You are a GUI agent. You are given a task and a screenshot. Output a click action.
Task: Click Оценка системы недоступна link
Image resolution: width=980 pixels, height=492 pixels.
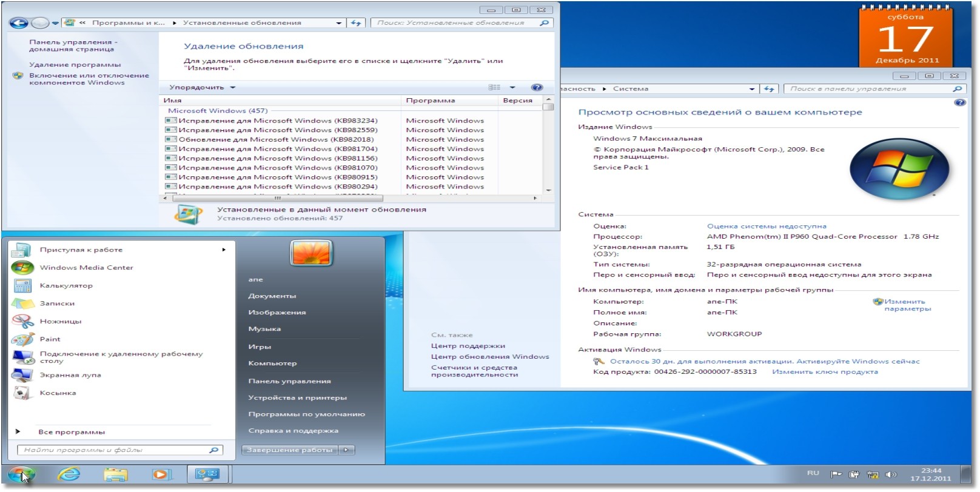click(767, 226)
